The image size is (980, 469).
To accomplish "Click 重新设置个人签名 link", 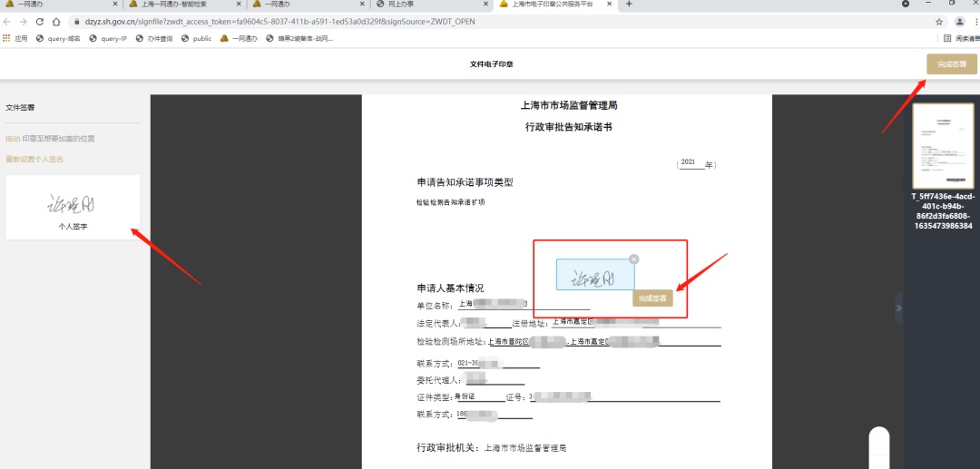I will (34, 160).
